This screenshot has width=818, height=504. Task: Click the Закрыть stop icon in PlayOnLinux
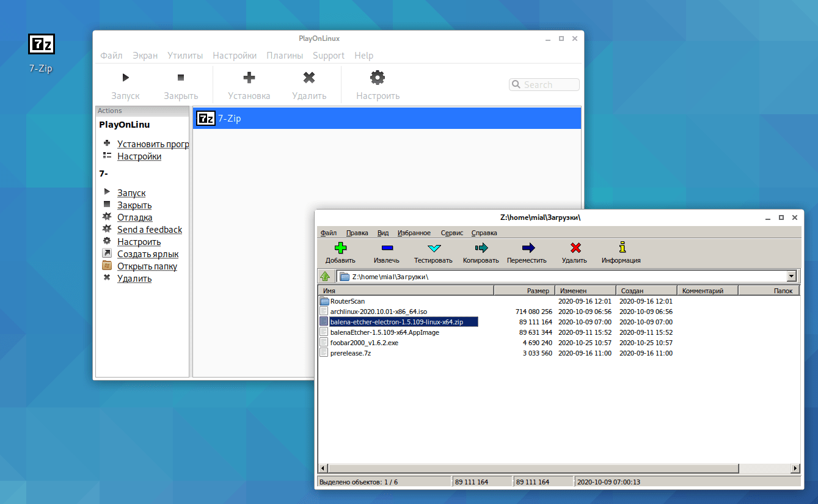click(180, 78)
